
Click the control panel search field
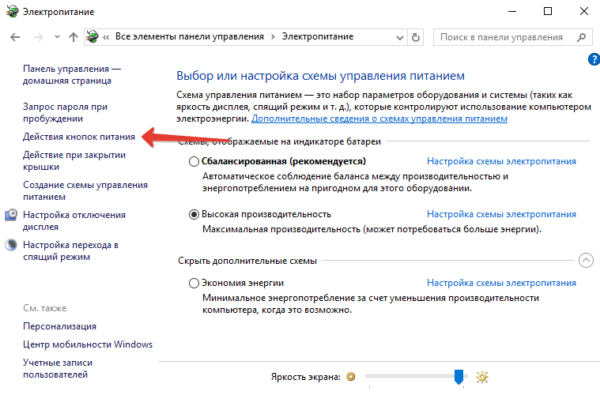coord(504,37)
